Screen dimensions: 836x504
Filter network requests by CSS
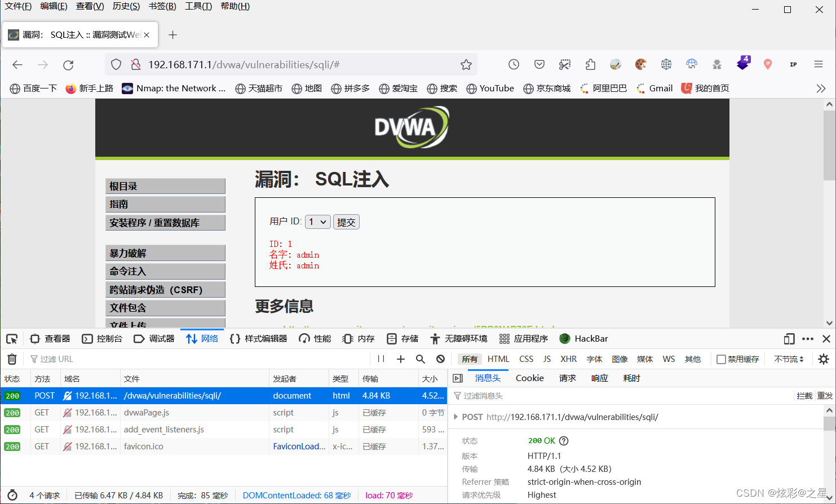click(x=527, y=359)
